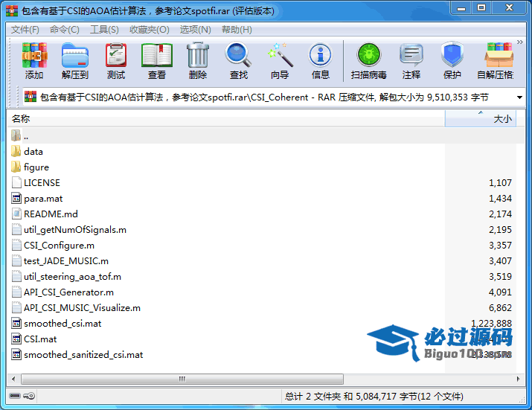
Task: Click the CSI_Configure.m file icon
Action: click(x=16, y=245)
